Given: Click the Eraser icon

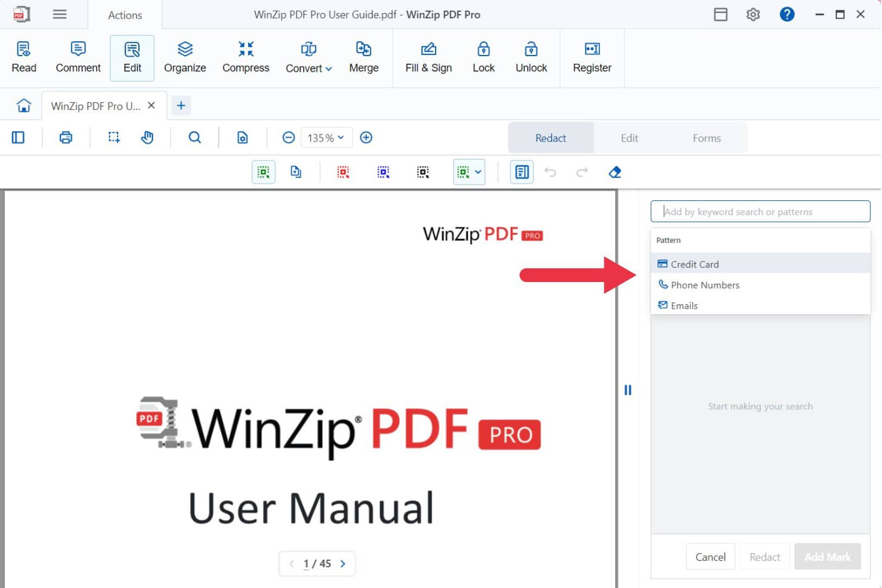Looking at the screenshot, I should pyautogui.click(x=615, y=172).
